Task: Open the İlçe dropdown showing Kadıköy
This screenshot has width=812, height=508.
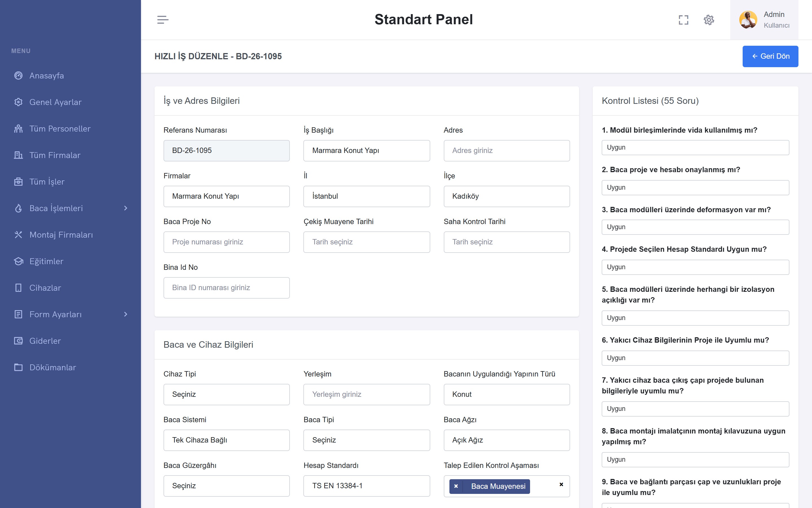Action: pos(507,196)
